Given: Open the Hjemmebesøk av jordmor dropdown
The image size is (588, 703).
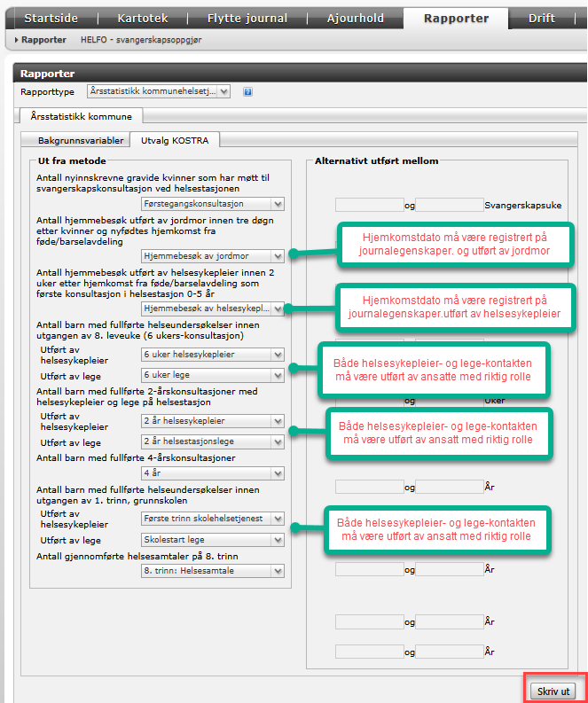Looking at the screenshot, I should tap(213, 256).
